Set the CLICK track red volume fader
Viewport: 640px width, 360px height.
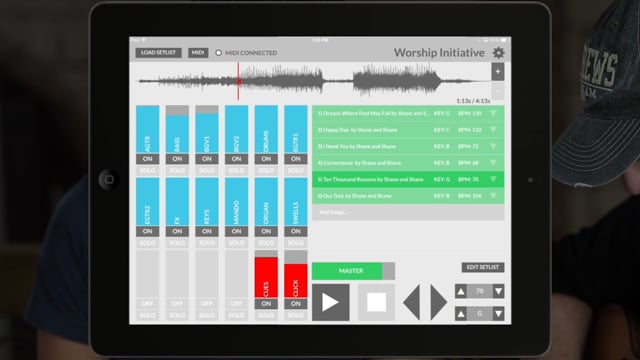coord(296,274)
